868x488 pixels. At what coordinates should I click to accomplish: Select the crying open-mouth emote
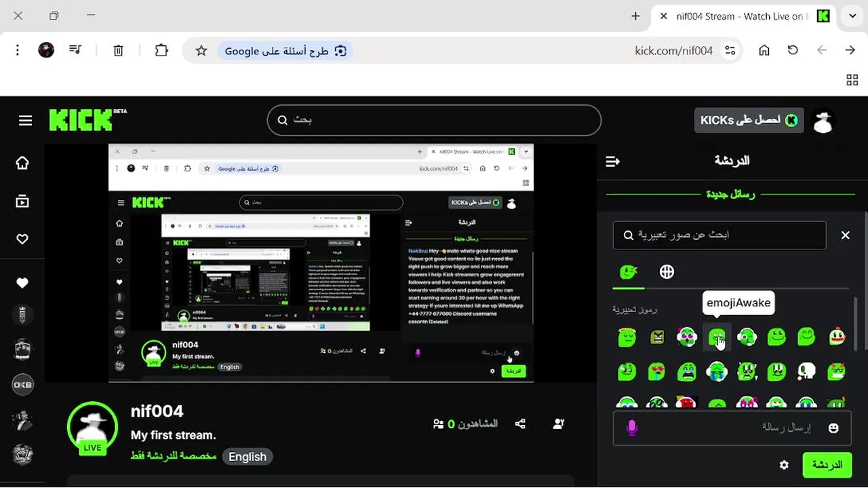tap(686, 371)
